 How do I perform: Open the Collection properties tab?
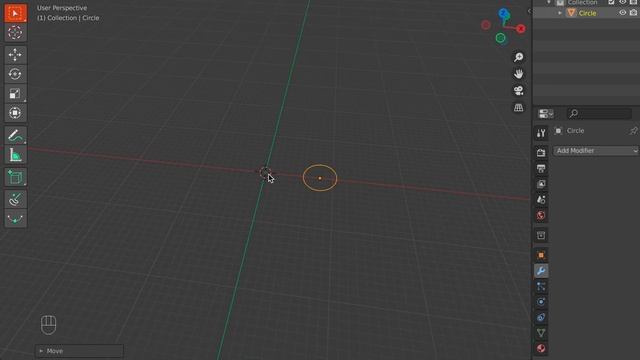coord(541,236)
